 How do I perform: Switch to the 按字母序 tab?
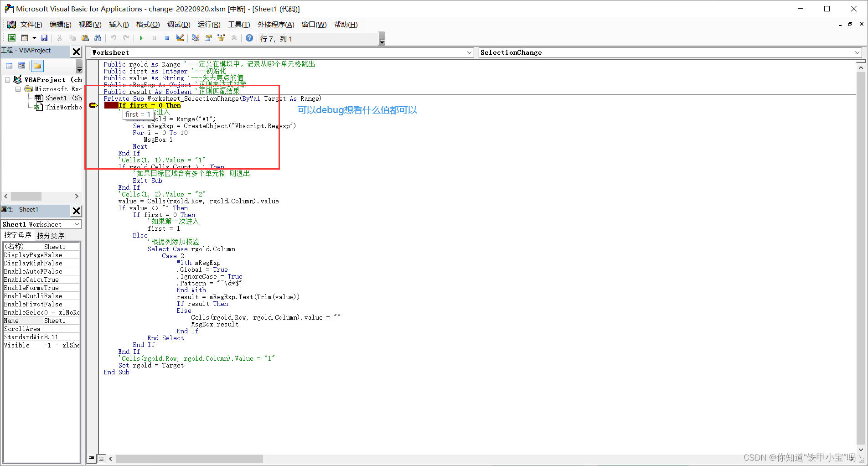(18, 235)
